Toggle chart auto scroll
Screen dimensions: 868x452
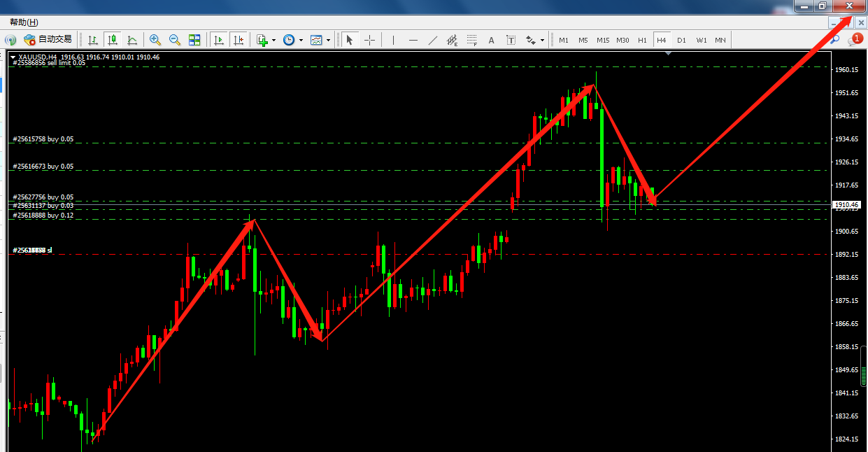pyautogui.click(x=219, y=40)
